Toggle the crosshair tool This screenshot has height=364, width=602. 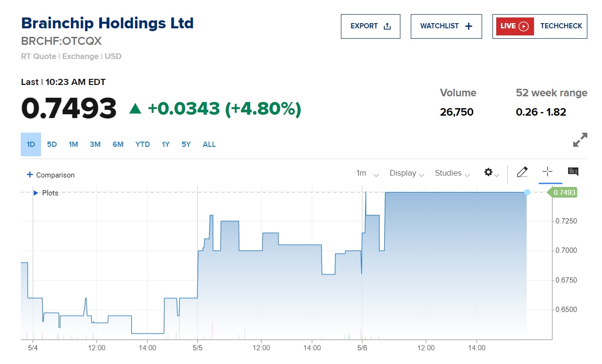(x=547, y=172)
